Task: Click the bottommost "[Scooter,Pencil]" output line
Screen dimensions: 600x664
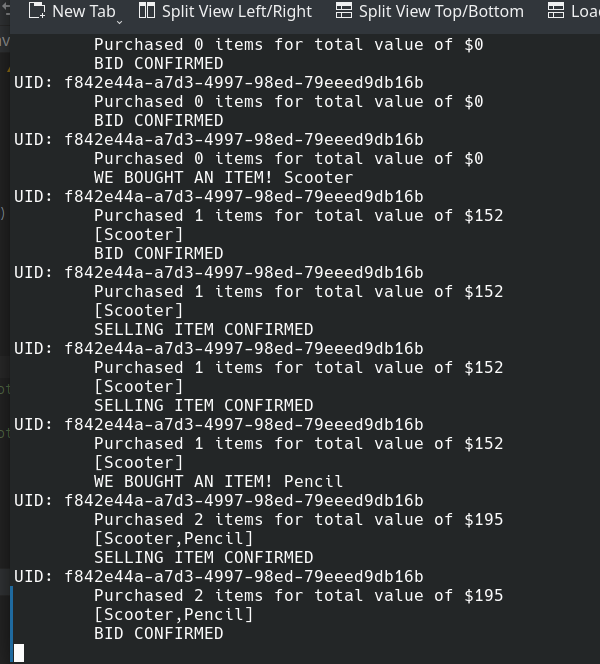Action: 173,614
